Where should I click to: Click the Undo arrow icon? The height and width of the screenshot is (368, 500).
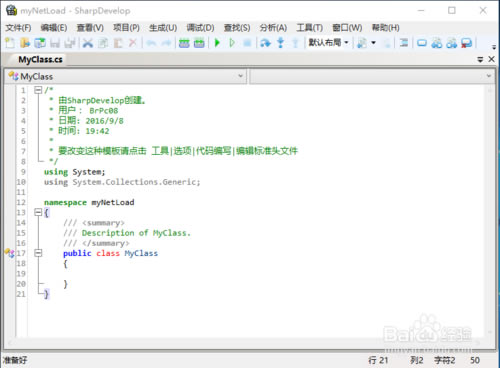pos(151,43)
